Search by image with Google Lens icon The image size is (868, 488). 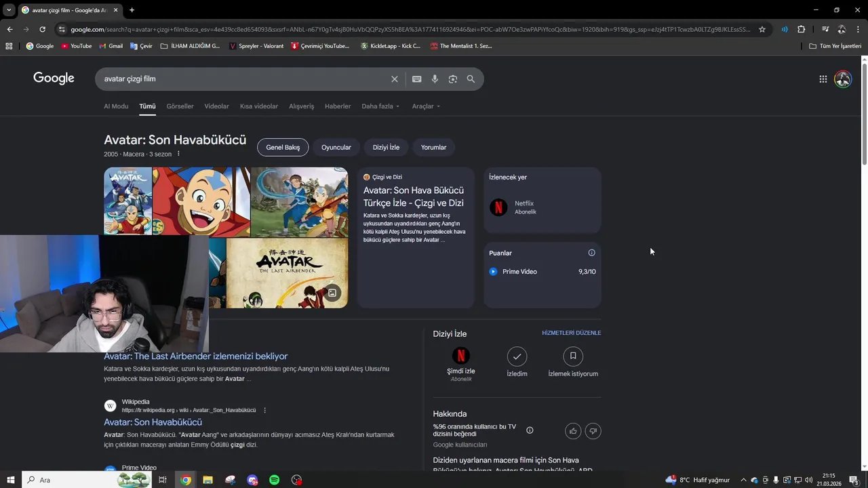tap(452, 79)
